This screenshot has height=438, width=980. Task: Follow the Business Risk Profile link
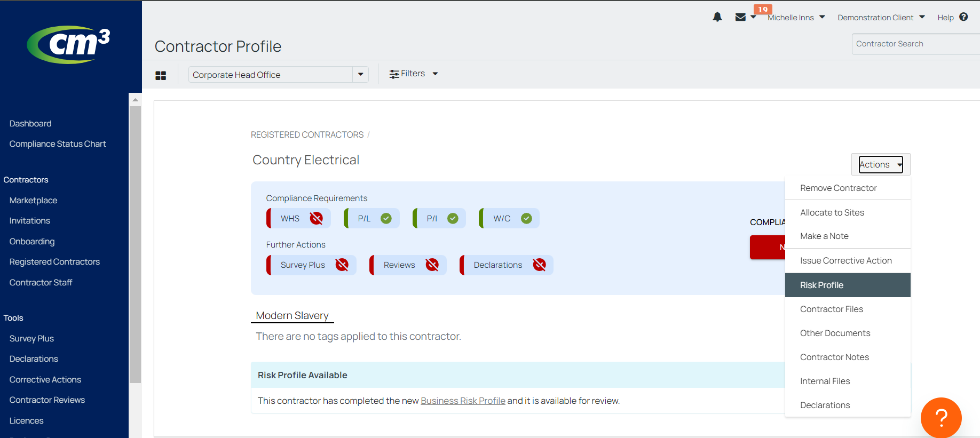pyautogui.click(x=463, y=401)
